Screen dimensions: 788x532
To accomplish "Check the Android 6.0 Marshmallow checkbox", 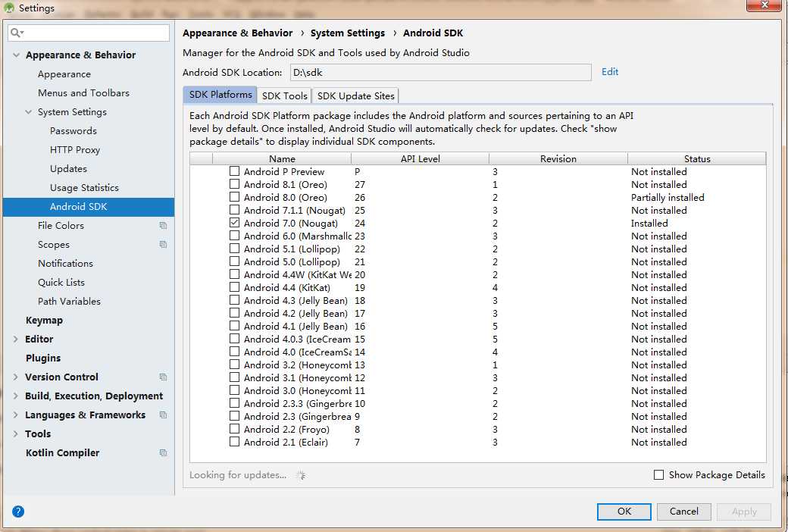I will click(234, 236).
